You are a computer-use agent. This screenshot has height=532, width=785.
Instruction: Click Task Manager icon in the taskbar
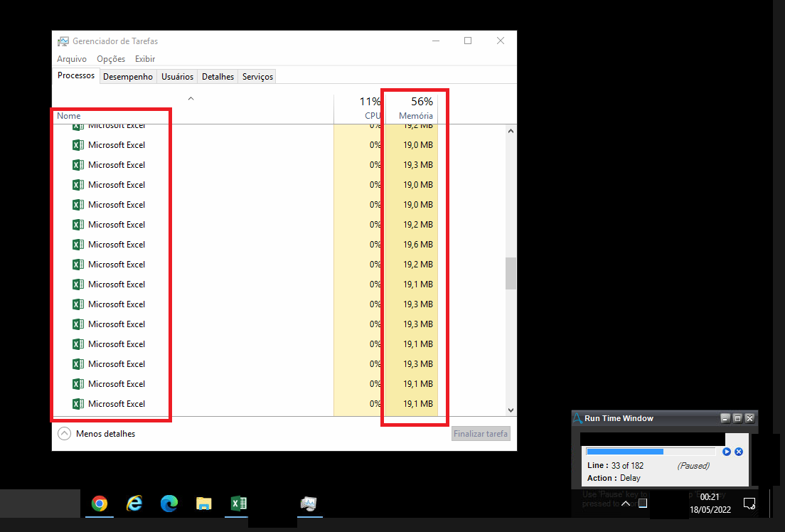click(309, 504)
